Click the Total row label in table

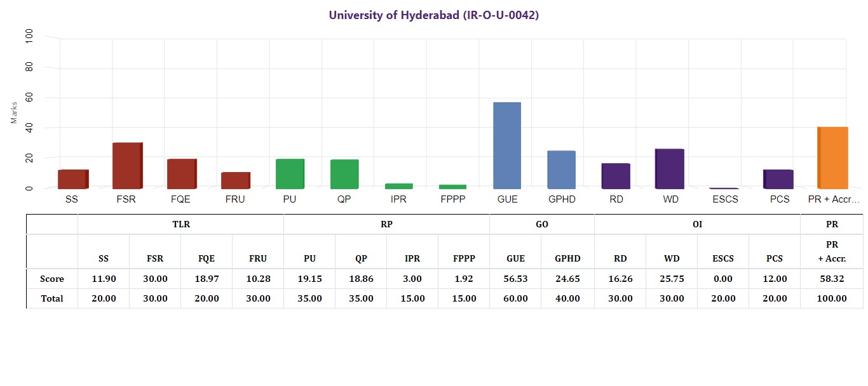click(x=52, y=298)
